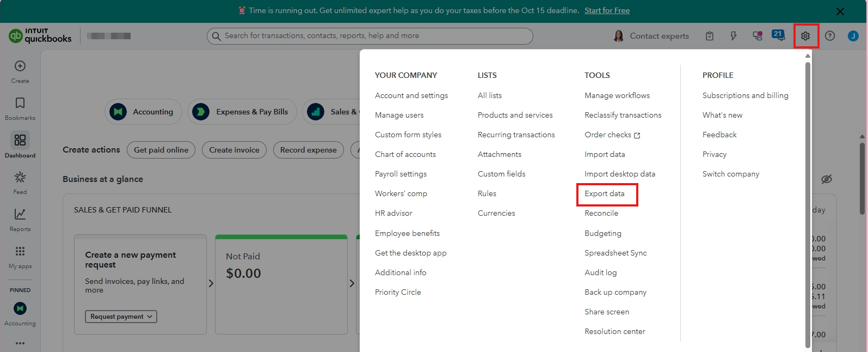Dismiss the tax deadline banner
Image resolution: width=868 pixels, height=352 pixels.
[x=840, y=11]
